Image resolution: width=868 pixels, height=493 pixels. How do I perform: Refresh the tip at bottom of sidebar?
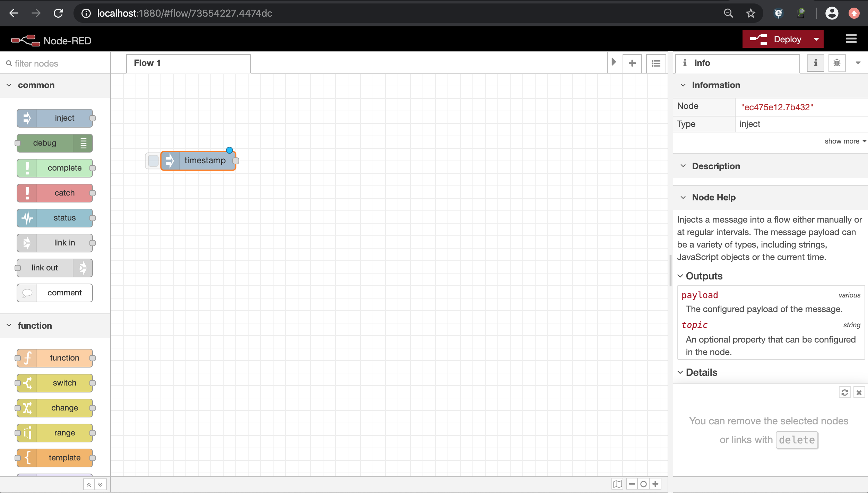pyautogui.click(x=844, y=392)
